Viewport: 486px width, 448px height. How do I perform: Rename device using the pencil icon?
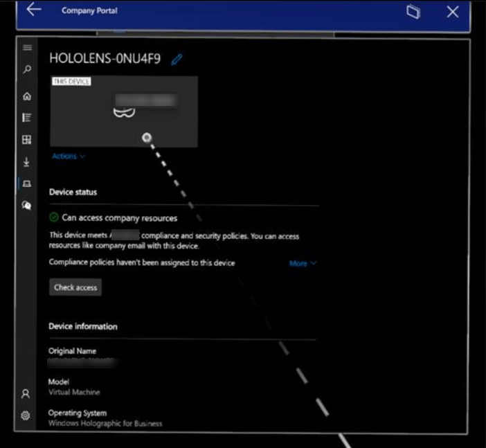click(177, 60)
